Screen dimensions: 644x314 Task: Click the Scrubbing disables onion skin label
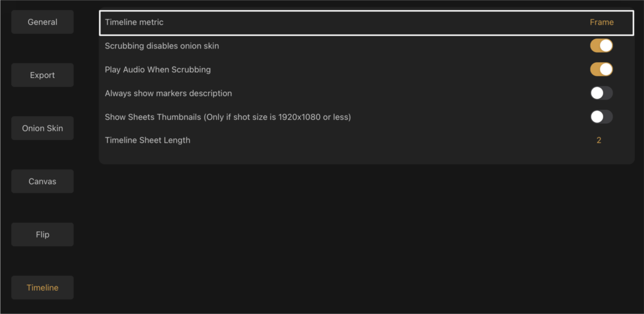162,46
